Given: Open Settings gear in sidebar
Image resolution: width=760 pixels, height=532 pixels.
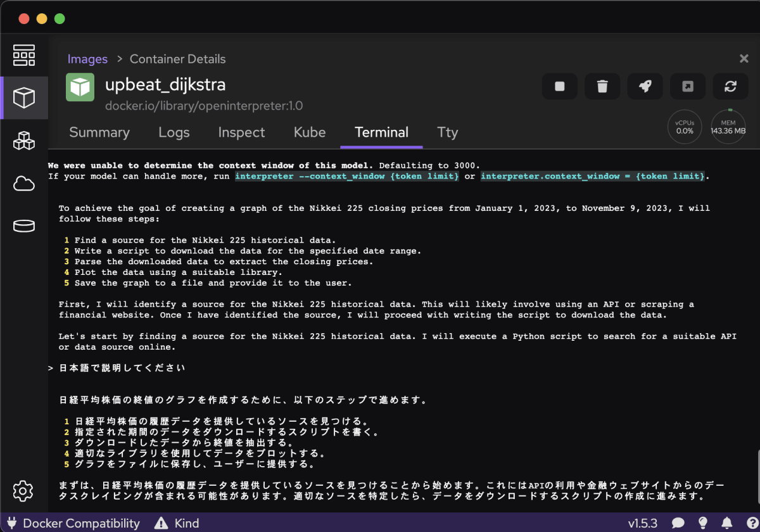Looking at the screenshot, I should 23,490.
